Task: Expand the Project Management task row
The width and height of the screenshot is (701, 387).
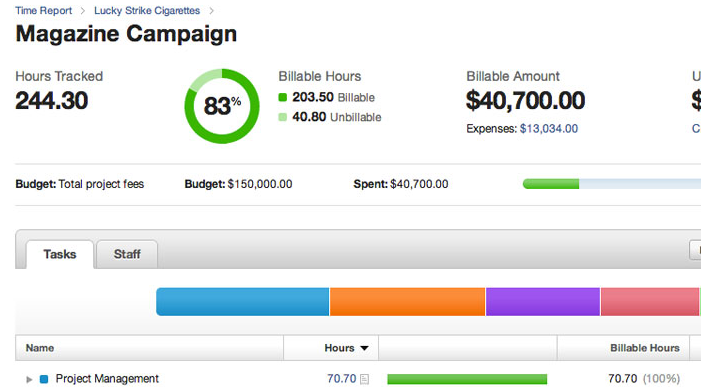Action: pos(29,379)
